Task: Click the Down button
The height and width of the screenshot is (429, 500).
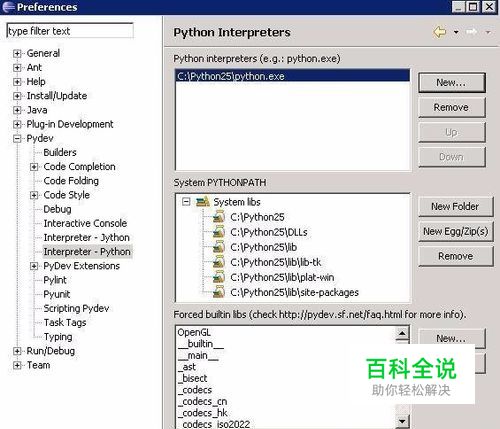Action: coord(452,157)
